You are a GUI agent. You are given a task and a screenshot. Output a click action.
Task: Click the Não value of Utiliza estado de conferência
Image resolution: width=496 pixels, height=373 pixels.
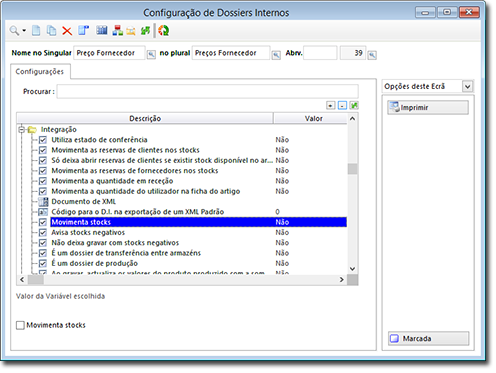[282, 140]
